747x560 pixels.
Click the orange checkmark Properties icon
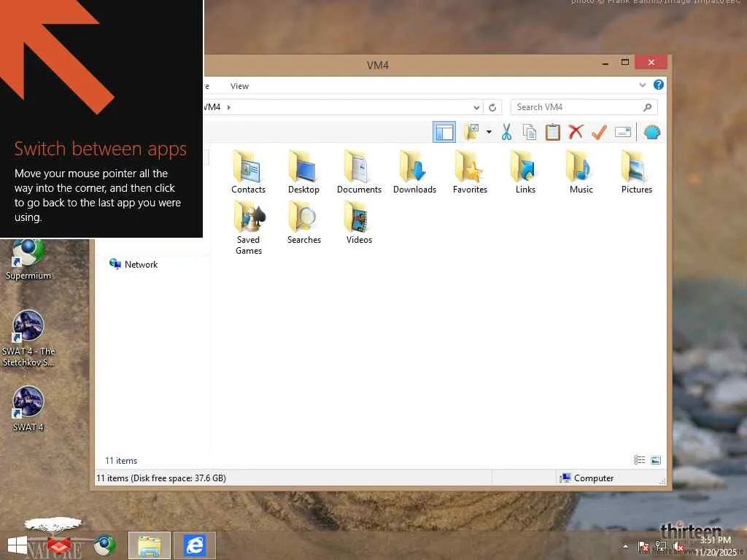600,132
